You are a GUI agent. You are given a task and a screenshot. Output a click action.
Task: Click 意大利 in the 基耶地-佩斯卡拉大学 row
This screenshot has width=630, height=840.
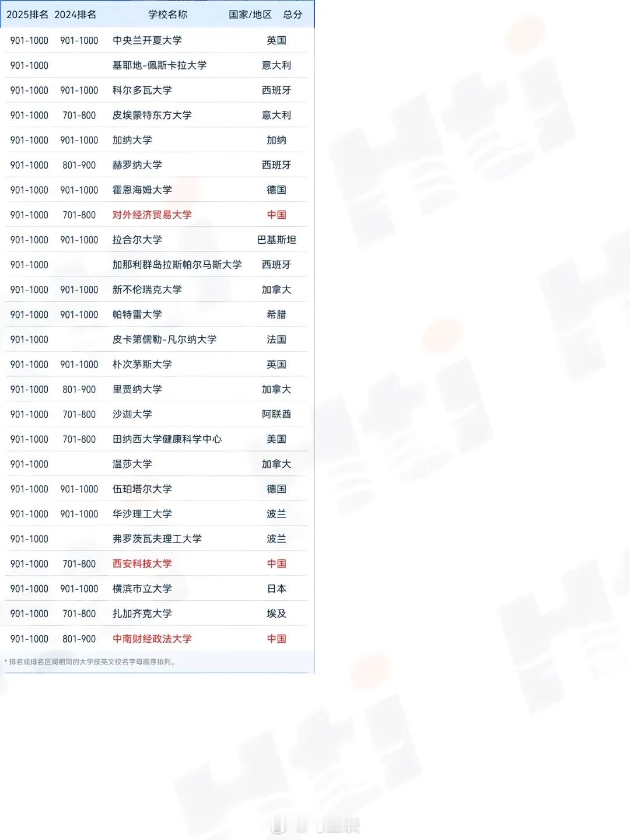point(276,65)
